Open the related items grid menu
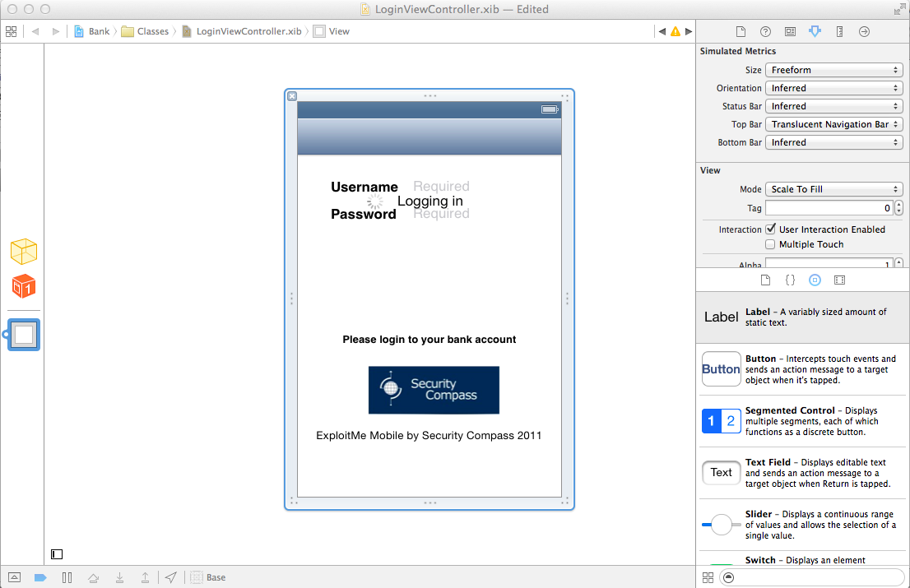 click(x=11, y=31)
